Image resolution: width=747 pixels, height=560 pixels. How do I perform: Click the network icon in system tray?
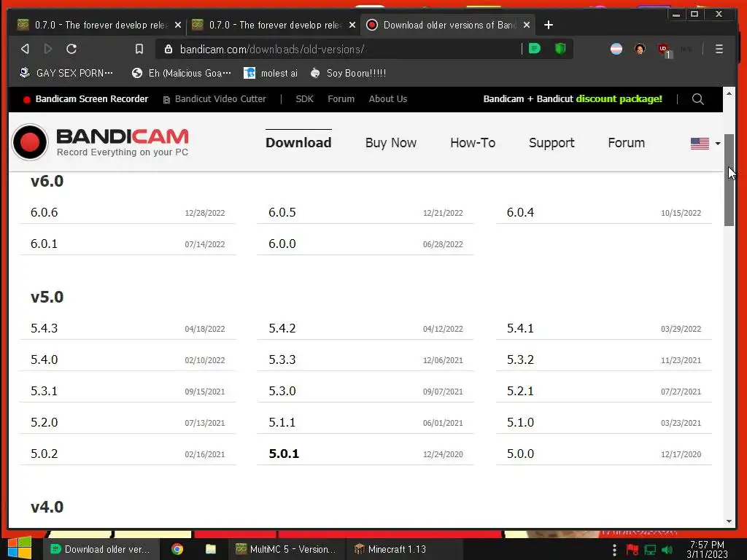[650, 550]
